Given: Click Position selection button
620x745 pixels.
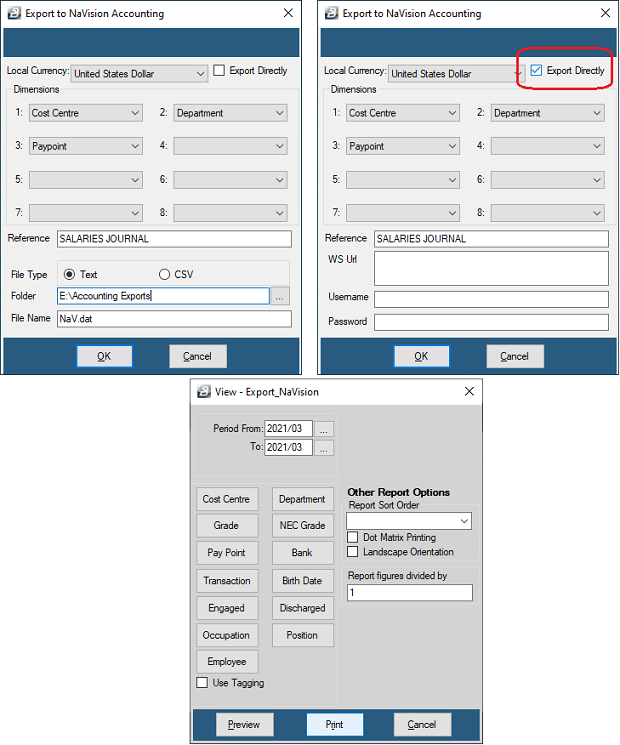Looking at the screenshot, I should pyautogui.click(x=303, y=636).
